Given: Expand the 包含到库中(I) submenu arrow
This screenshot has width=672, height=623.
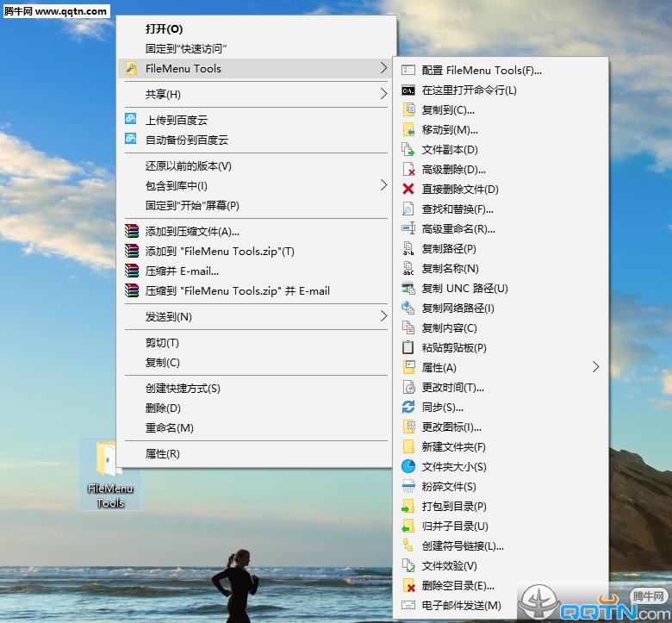Looking at the screenshot, I should point(383,185).
